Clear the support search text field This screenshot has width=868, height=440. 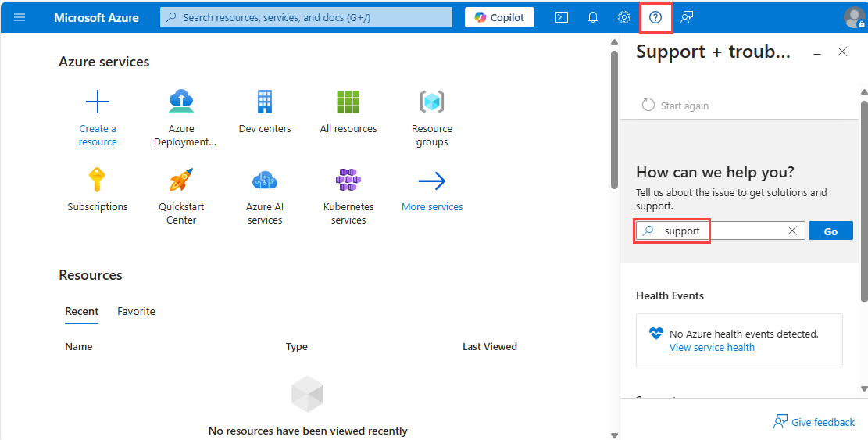[x=792, y=231]
